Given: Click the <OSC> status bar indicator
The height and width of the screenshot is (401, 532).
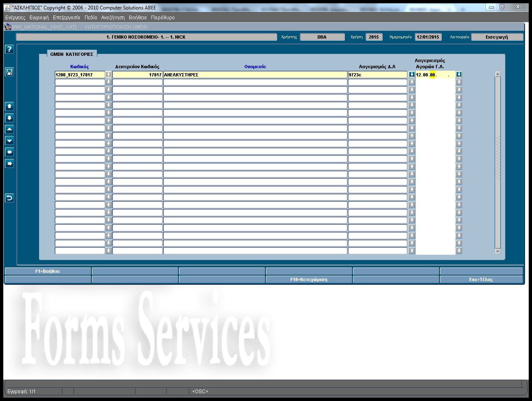Looking at the screenshot, I should click(200, 392).
